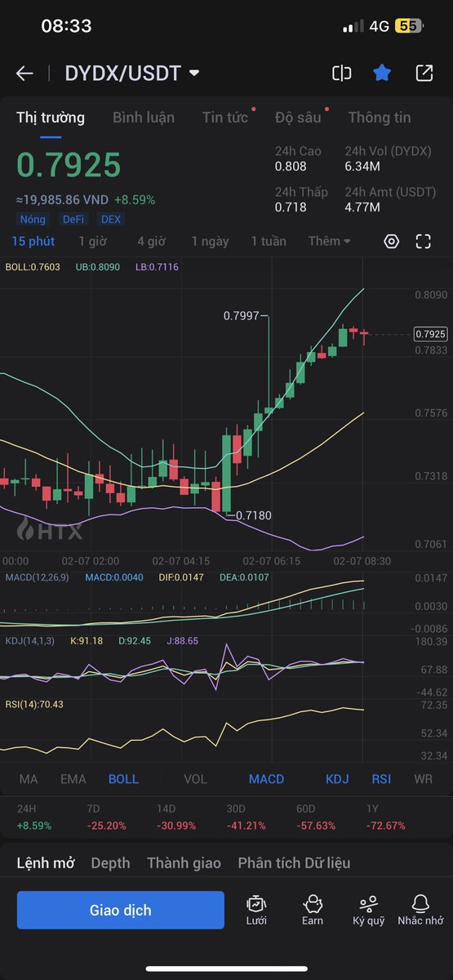Screen dimensions: 453x980
Task: Tap the 24h Amt 4.77M value
Action: tap(362, 207)
